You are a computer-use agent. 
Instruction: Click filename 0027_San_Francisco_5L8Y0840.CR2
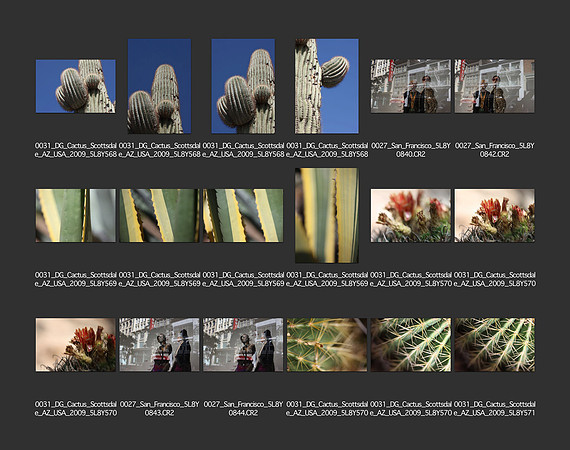click(411, 150)
